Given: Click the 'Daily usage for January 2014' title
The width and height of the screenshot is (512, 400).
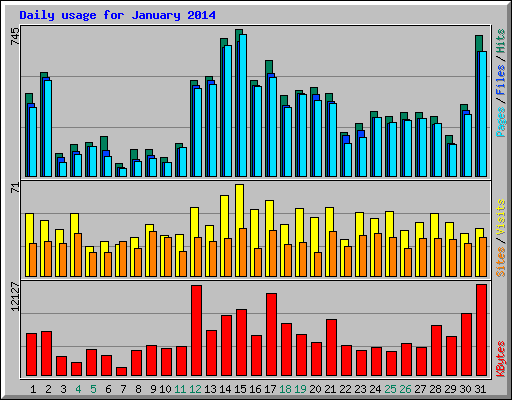Looking at the screenshot, I should (117, 15).
